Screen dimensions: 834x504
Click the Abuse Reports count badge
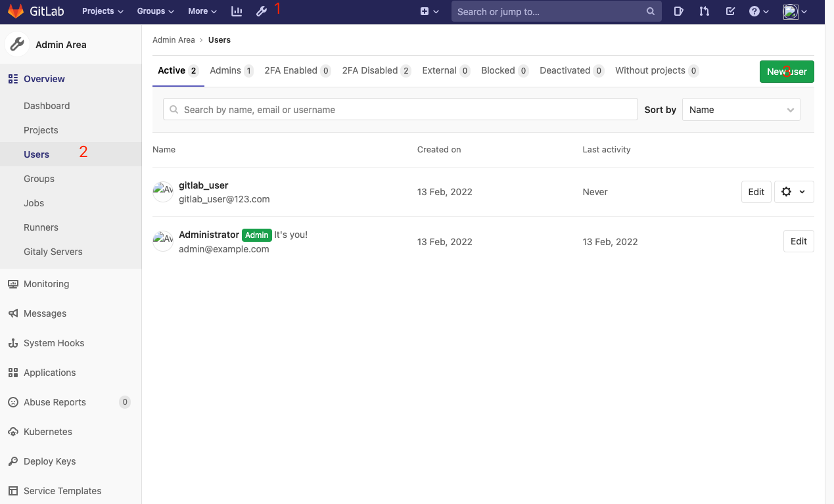point(125,402)
